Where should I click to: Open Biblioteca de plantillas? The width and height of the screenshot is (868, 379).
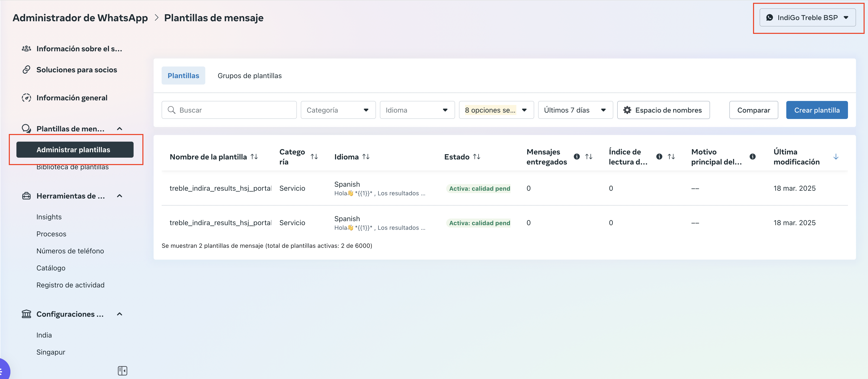pyautogui.click(x=73, y=167)
